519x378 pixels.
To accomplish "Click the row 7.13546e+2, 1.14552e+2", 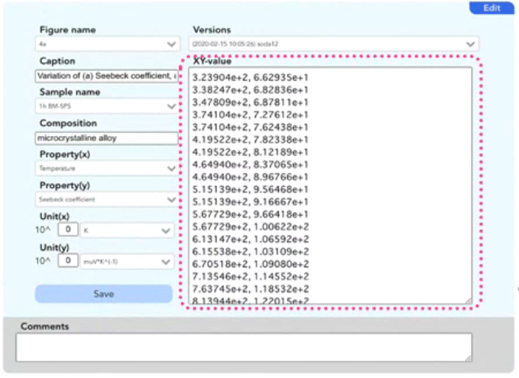I will click(251, 277).
